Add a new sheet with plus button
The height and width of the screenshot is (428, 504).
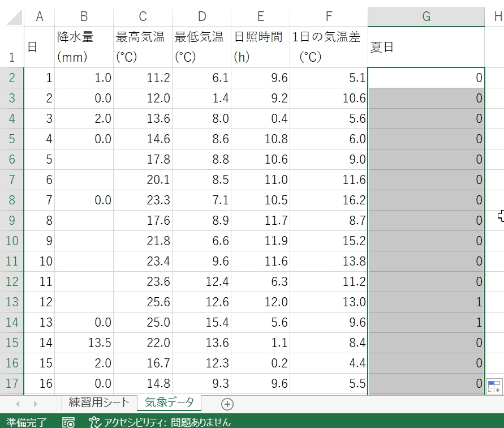227,404
